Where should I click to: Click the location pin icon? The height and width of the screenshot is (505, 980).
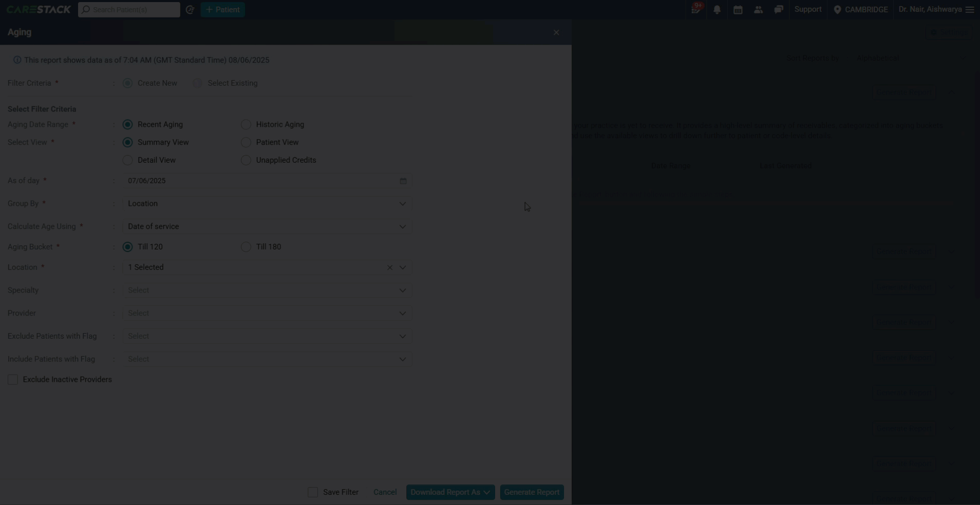(837, 9)
